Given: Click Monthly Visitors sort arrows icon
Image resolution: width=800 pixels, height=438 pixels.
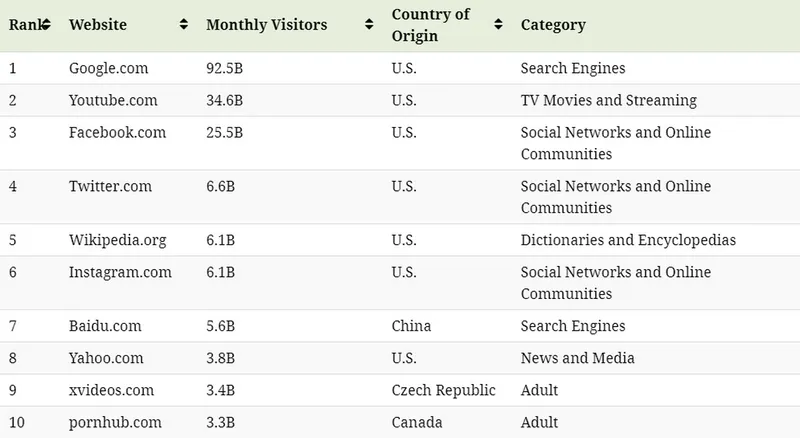Looking at the screenshot, I should pyautogui.click(x=369, y=25).
